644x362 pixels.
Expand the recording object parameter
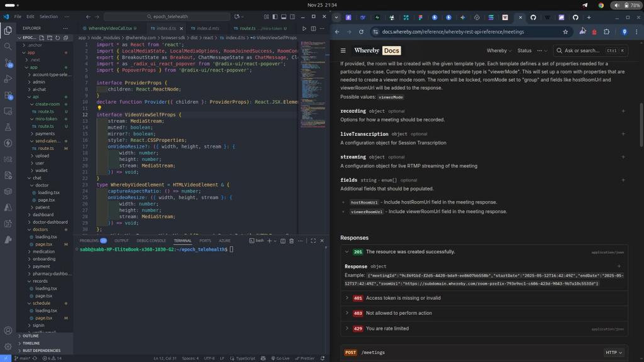[x=623, y=111]
